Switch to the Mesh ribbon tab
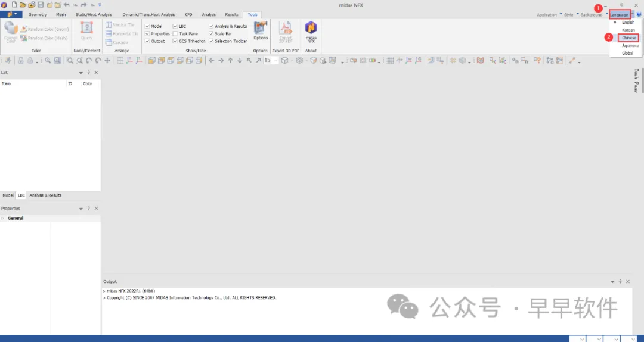 pyautogui.click(x=61, y=14)
